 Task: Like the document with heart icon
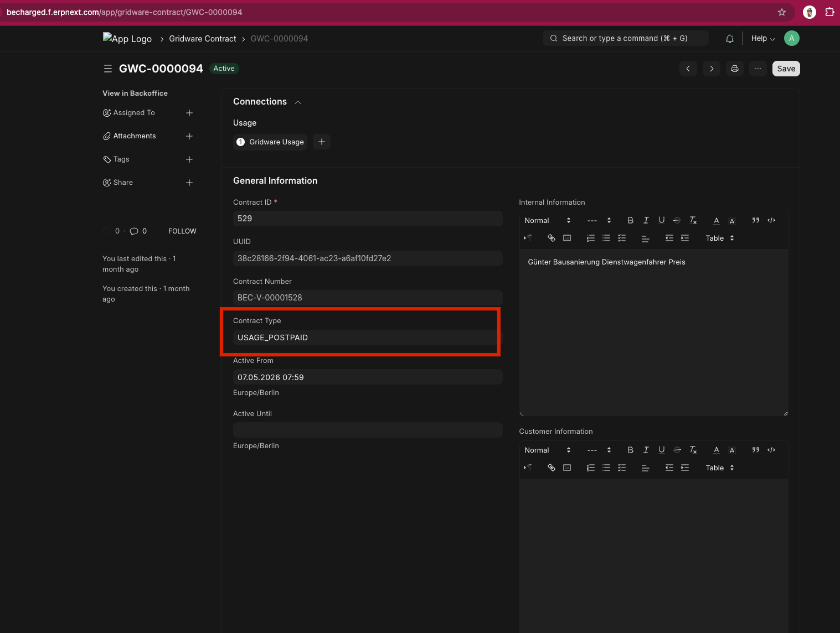106,231
